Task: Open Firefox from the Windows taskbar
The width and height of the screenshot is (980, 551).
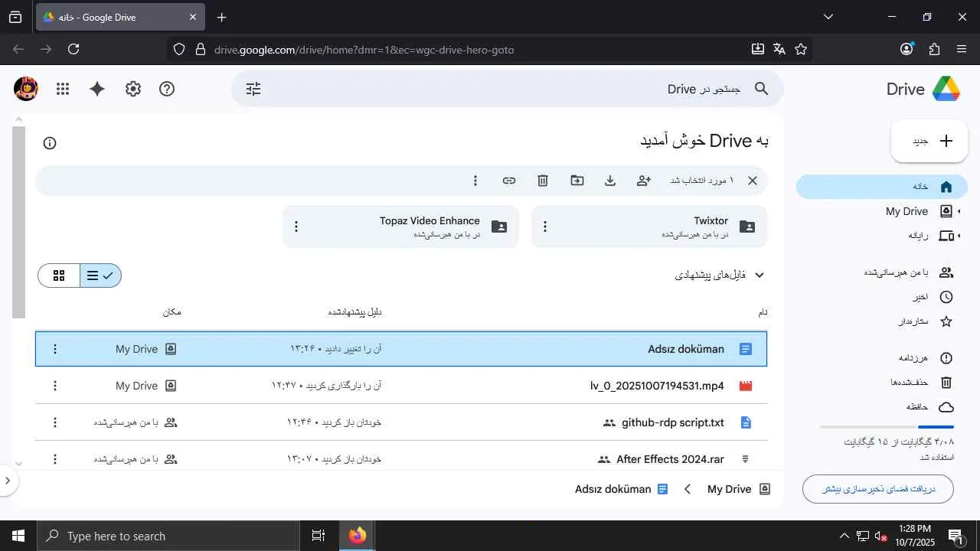Action: click(358, 536)
